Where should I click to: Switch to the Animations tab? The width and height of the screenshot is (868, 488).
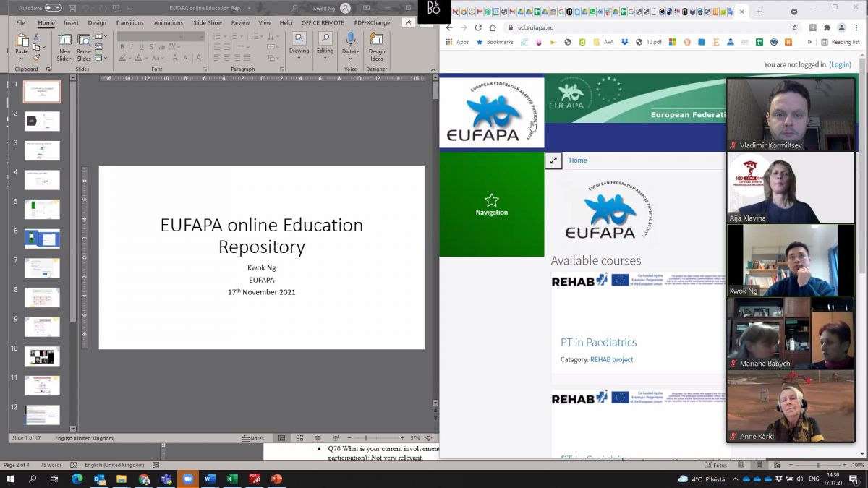pos(169,22)
